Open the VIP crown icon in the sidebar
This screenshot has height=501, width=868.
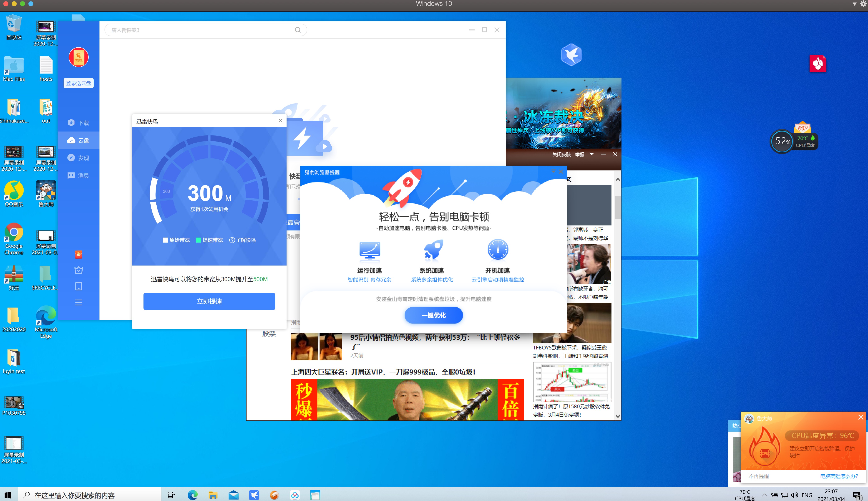[79, 270]
